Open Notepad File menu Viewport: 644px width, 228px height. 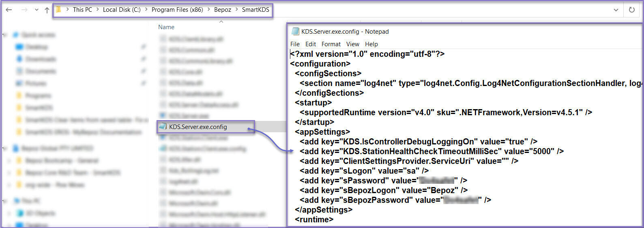coord(295,44)
